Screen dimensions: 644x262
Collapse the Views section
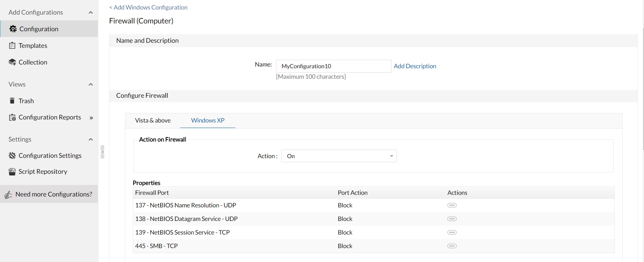coord(91,85)
